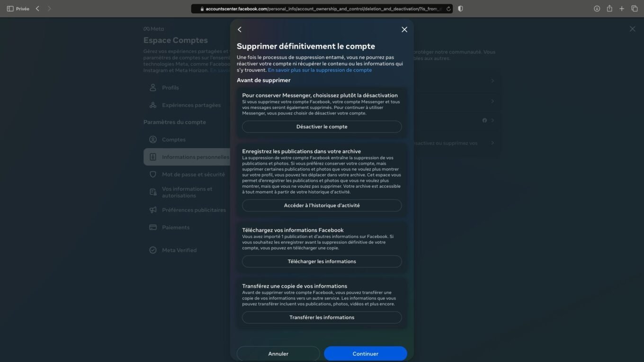The image size is (644, 362).
Task: Show Safari tab overview icon
Action: [x=635, y=9]
